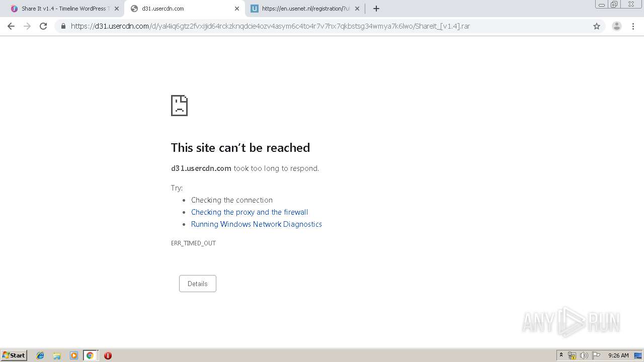Close the d31.usercdn.com tab
The height and width of the screenshot is (362, 644).
(237, 9)
